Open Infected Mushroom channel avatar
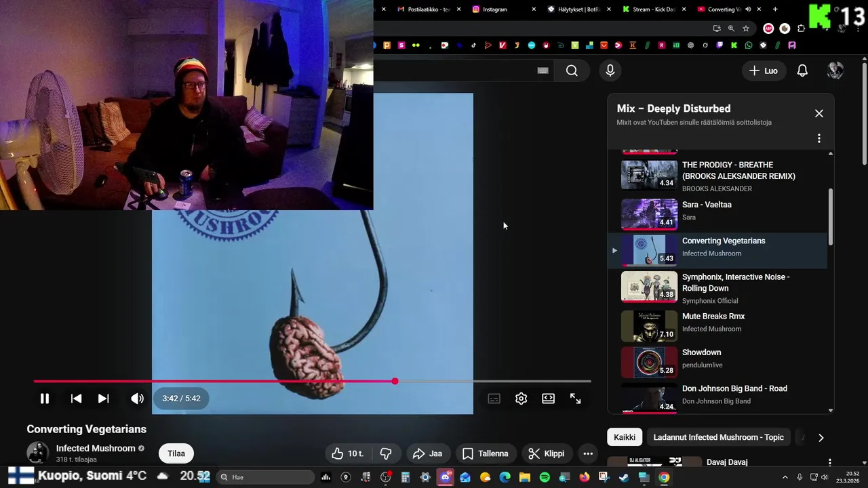868x488 pixels. pos(37,453)
